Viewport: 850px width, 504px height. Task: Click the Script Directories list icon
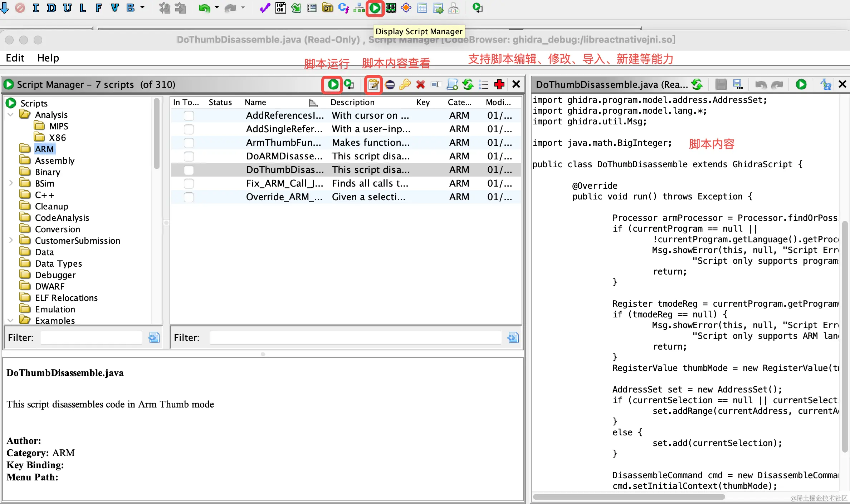(483, 85)
